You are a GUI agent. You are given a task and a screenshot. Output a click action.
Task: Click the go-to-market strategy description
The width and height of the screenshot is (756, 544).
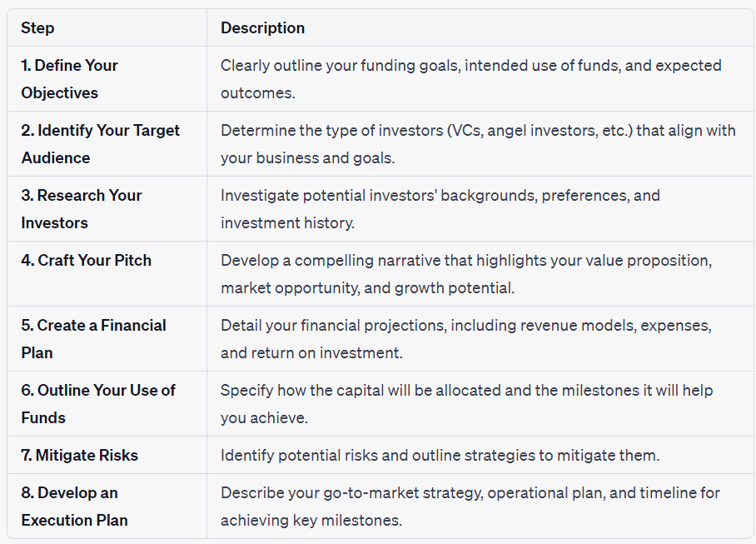click(x=470, y=507)
